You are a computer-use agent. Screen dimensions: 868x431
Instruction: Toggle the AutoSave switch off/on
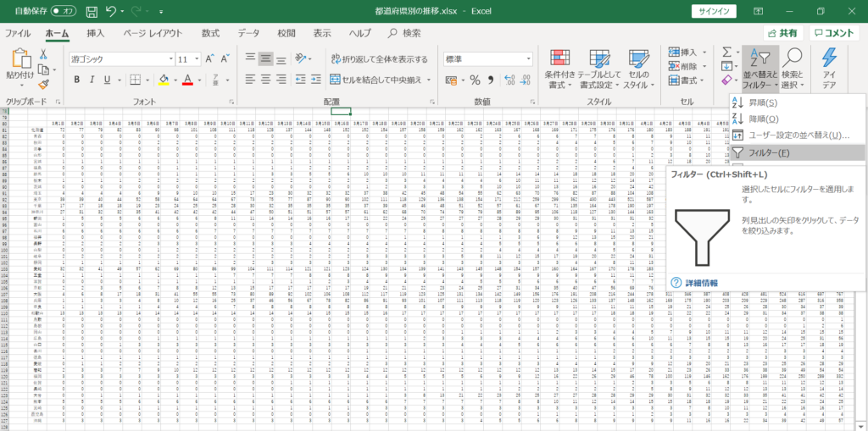click(63, 11)
